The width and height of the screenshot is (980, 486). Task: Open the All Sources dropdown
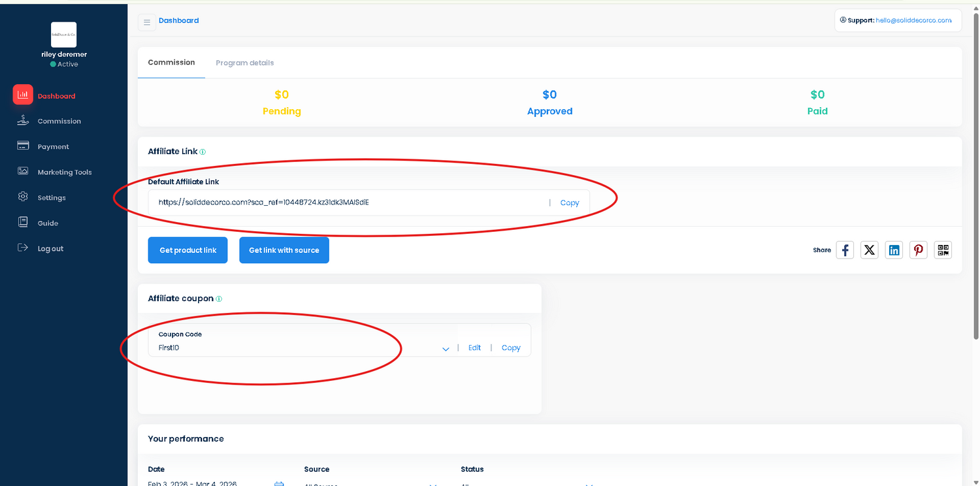(x=433, y=483)
